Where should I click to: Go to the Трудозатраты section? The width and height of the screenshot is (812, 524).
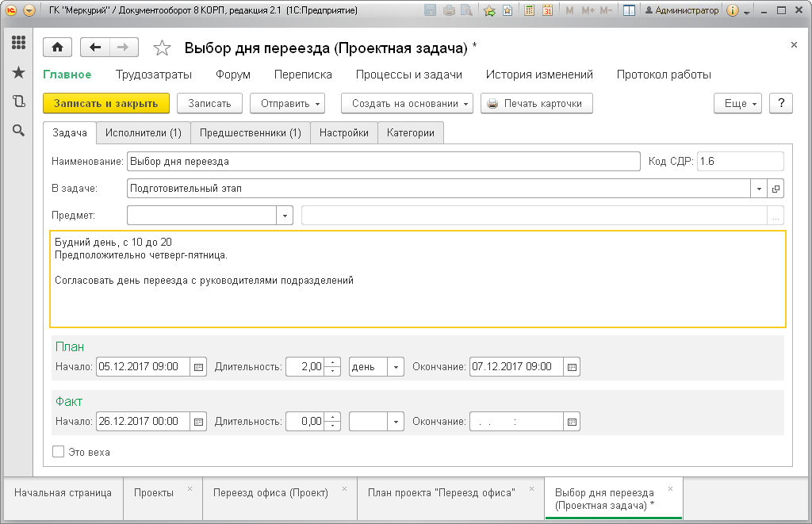[x=154, y=75]
